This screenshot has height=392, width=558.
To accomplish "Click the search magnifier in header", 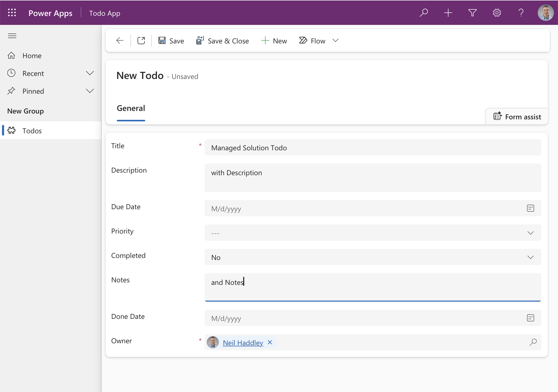I will click(424, 13).
